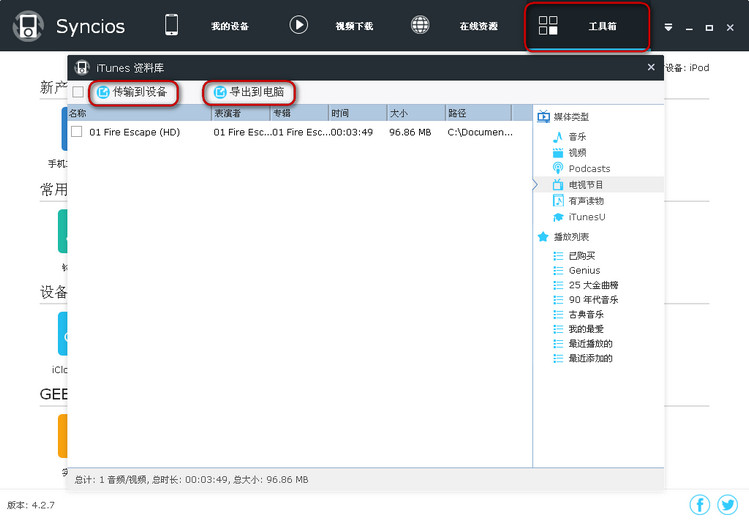Select 音乐 media type
This screenshot has height=521, width=749.
click(x=577, y=137)
